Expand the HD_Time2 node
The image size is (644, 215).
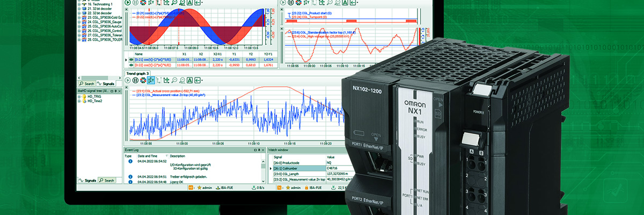click(x=79, y=101)
